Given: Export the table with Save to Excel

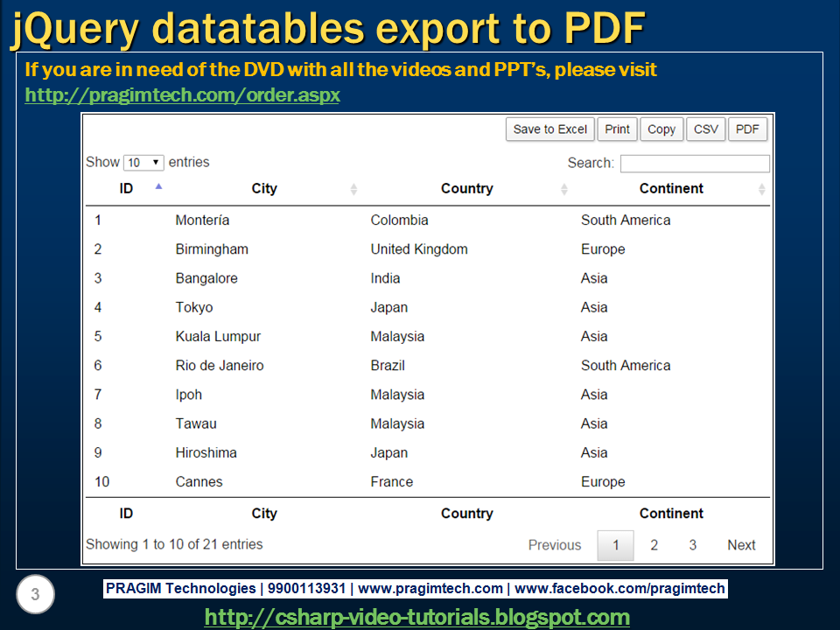Looking at the screenshot, I should tap(549, 129).
